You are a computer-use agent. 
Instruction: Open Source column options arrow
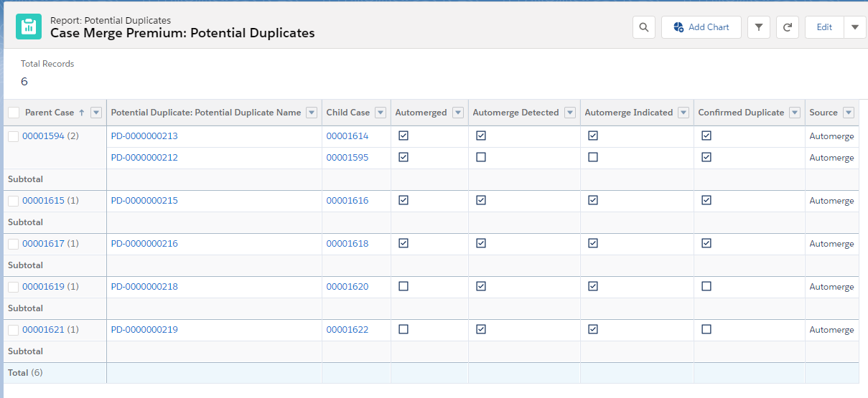pyautogui.click(x=849, y=113)
